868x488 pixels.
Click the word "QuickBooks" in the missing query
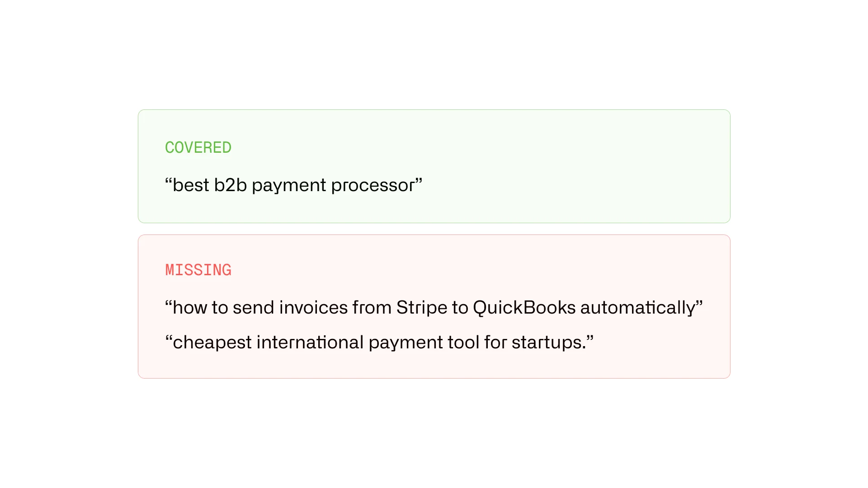(524, 308)
